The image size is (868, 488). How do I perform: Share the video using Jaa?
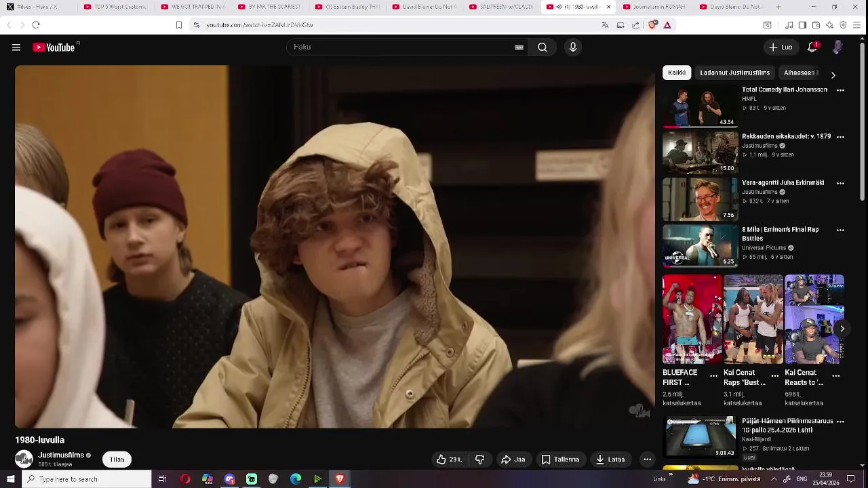click(x=513, y=460)
